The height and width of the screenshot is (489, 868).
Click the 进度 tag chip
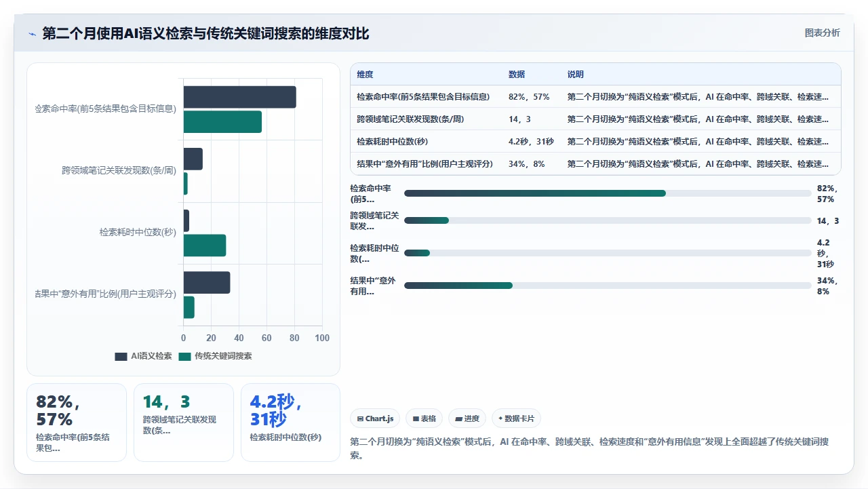[x=468, y=418]
